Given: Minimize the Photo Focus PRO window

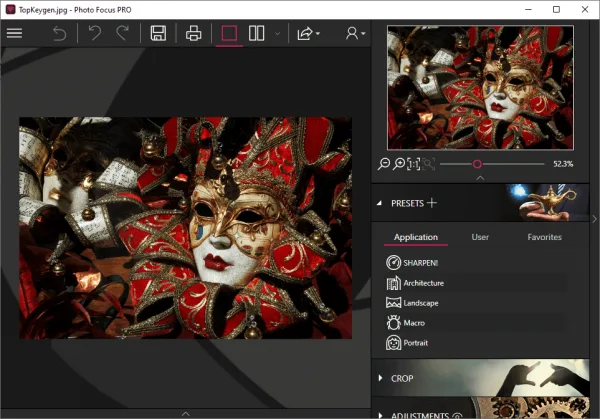Looking at the screenshot, I should tap(528, 10).
